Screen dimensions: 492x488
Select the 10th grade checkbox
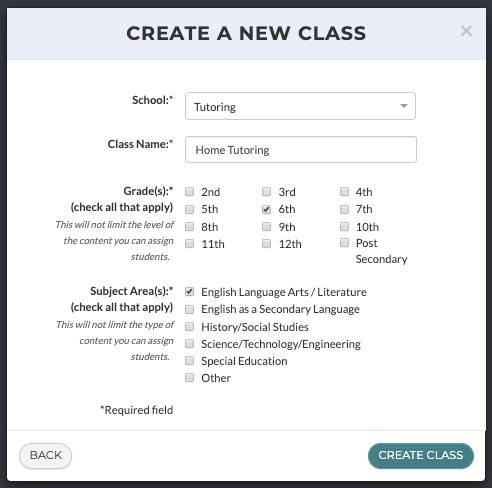[x=344, y=227]
